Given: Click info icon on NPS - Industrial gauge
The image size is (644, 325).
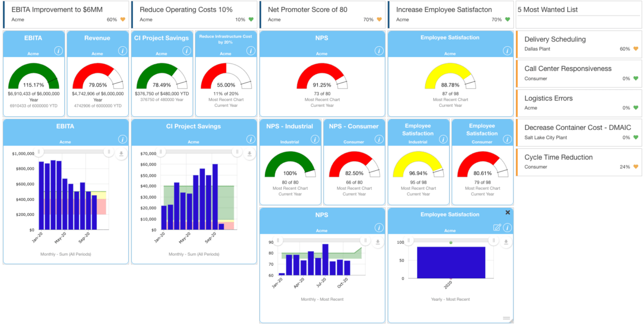Looking at the screenshot, I should coord(315,139).
